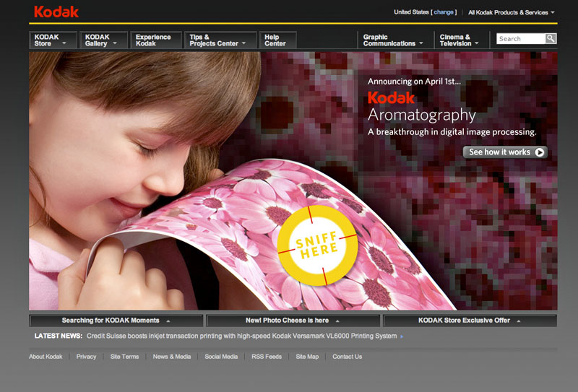Click the change country link
This screenshot has height=392, width=578.
444,12
